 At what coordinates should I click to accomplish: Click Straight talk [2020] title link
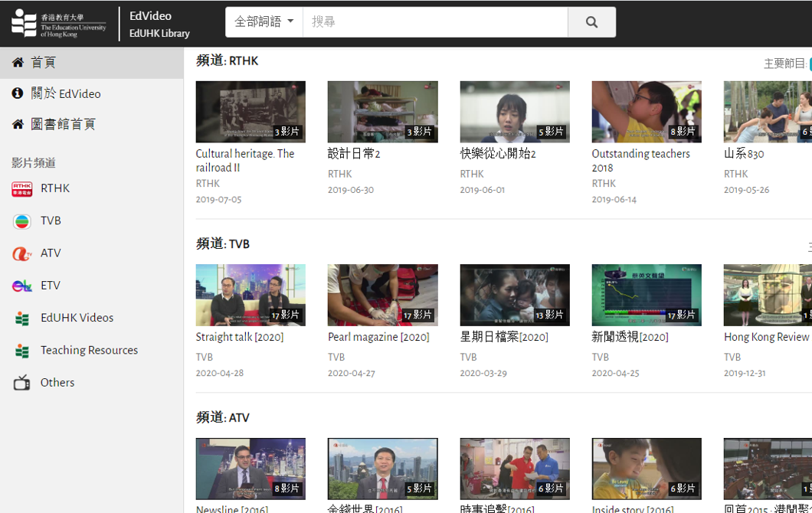(240, 337)
